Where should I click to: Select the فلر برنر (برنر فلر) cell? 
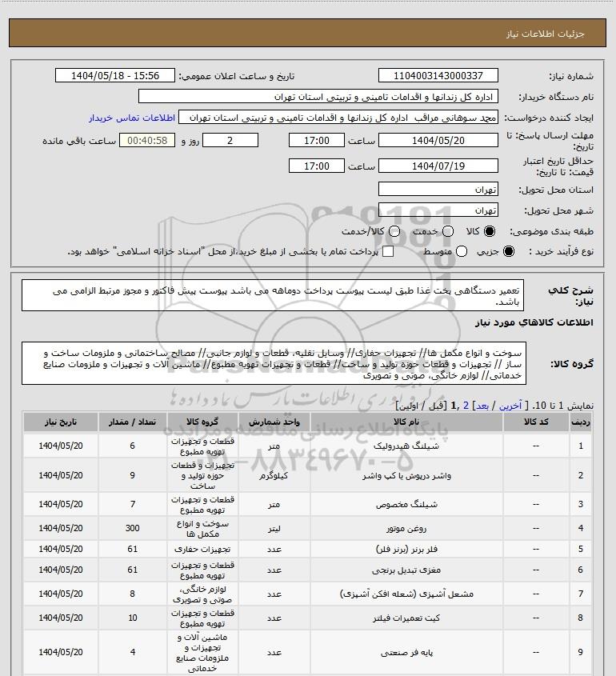click(406, 550)
